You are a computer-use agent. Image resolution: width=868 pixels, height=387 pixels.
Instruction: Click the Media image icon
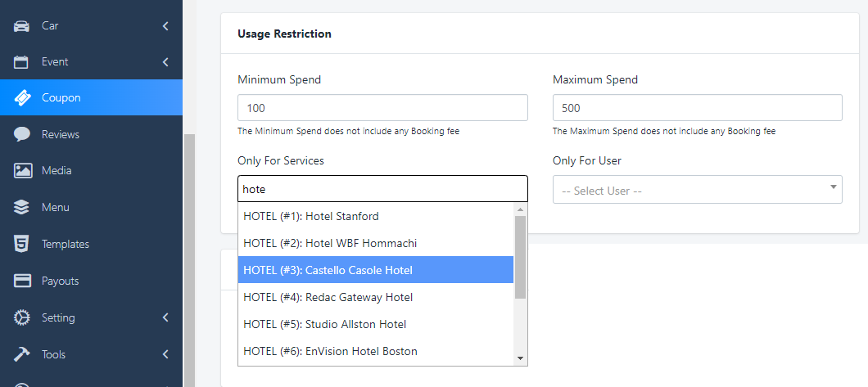point(22,171)
